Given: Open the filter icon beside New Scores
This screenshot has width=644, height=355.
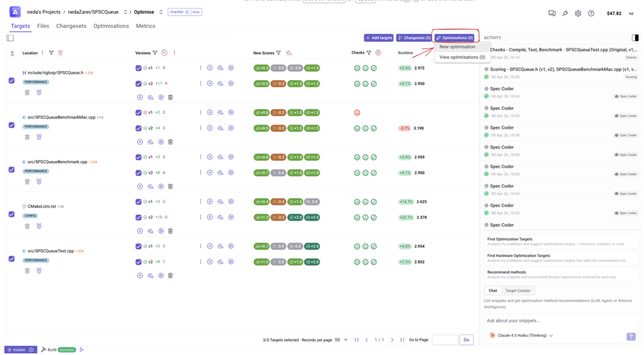Looking at the screenshot, I should (278, 53).
